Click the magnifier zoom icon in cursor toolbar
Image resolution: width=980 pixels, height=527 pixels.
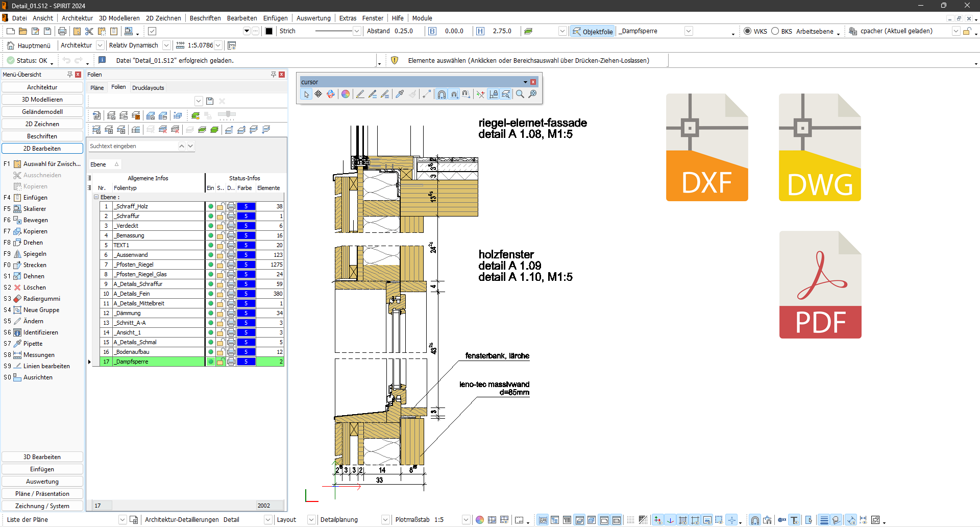(520, 94)
